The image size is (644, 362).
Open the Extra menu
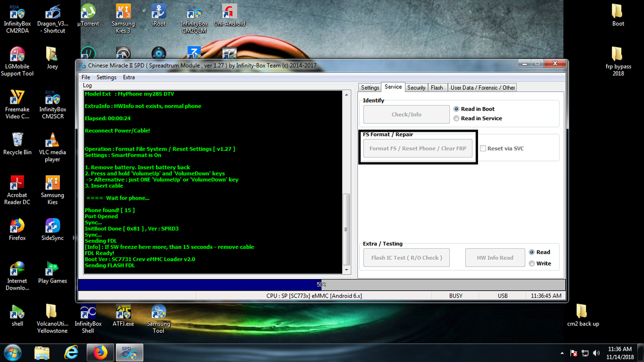click(x=129, y=77)
